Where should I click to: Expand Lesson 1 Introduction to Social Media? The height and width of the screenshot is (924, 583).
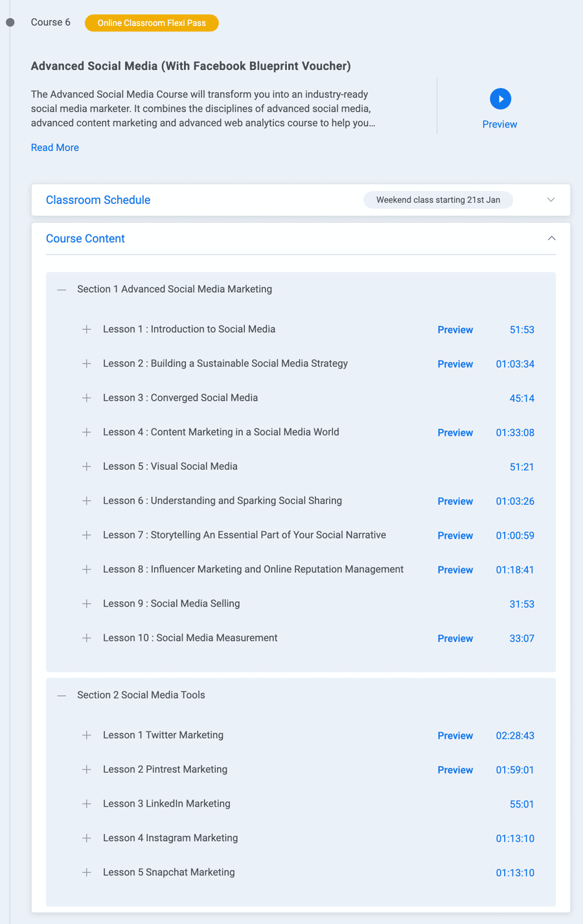click(86, 329)
